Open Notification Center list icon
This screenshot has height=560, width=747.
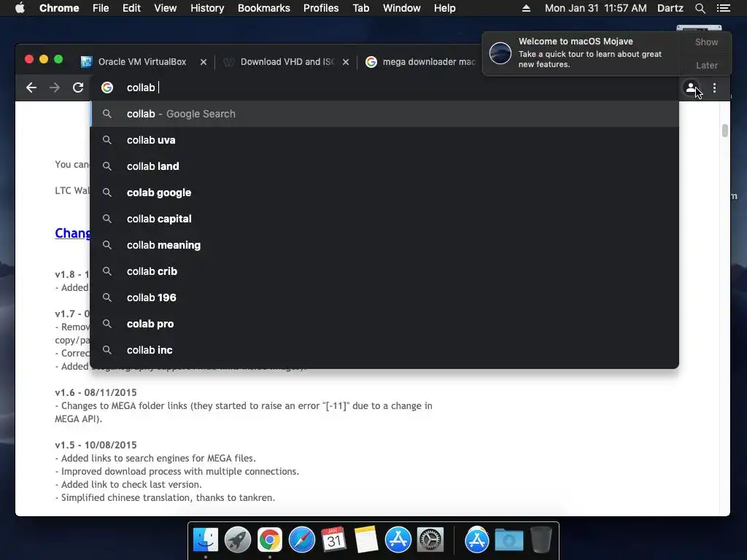[x=723, y=8]
